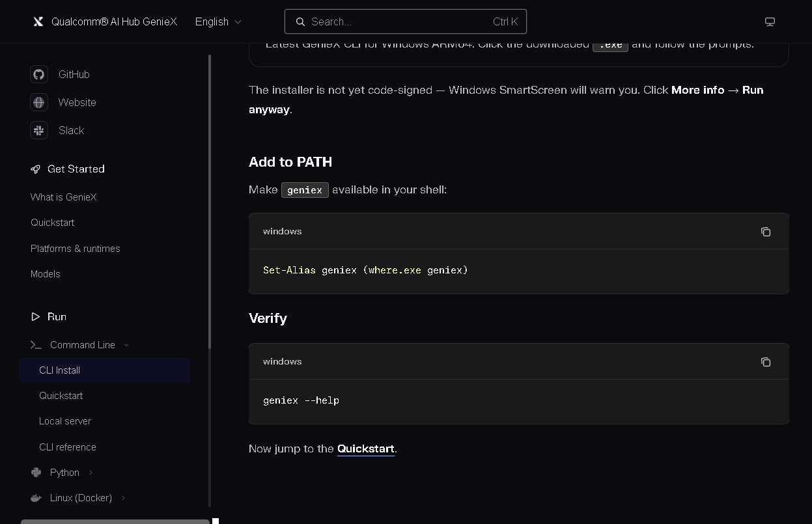This screenshot has height=524, width=812.
Task: Open the GitHub icon link
Action: pyautogui.click(x=39, y=74)
